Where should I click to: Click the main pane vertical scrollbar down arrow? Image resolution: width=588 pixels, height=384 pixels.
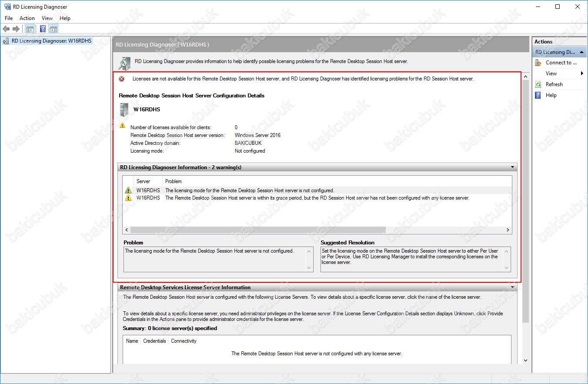pyautogui.click(x=525, y=360)
